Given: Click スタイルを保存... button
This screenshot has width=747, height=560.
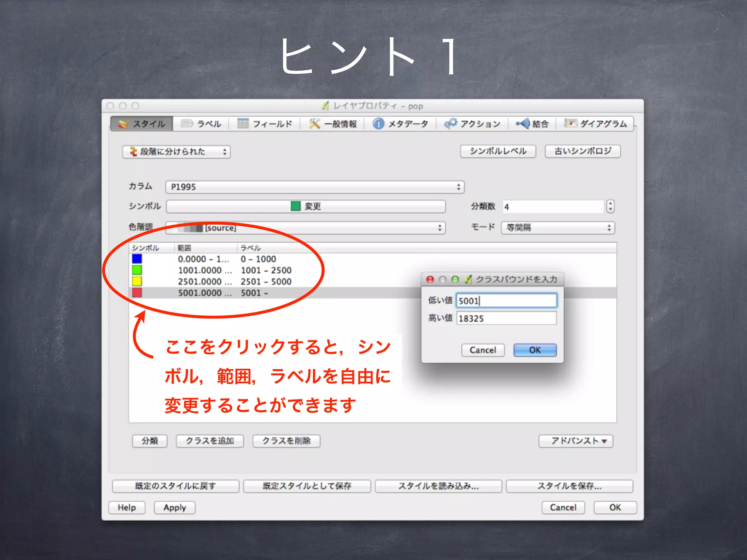Looking at the screenshot, I should point(570,486).
